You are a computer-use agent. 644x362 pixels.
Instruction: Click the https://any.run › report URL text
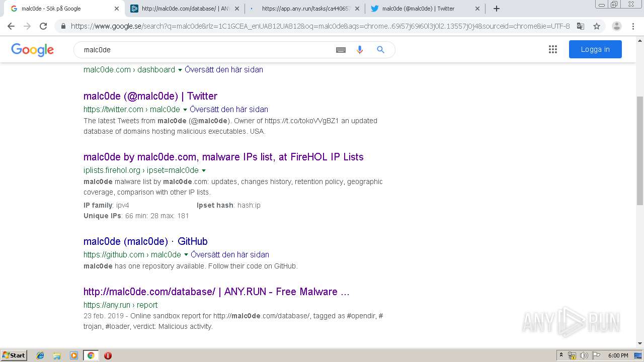pos(120,305)
